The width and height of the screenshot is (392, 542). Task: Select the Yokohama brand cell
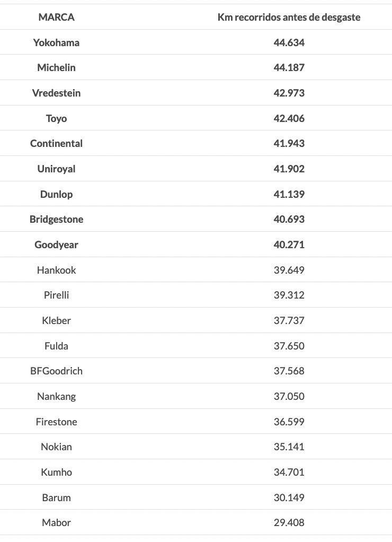point(56,42)
